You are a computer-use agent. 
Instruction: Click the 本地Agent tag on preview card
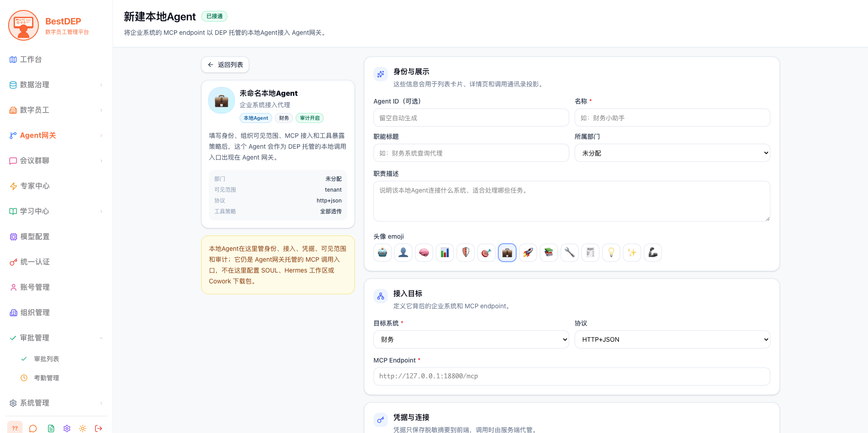[256, 118]
